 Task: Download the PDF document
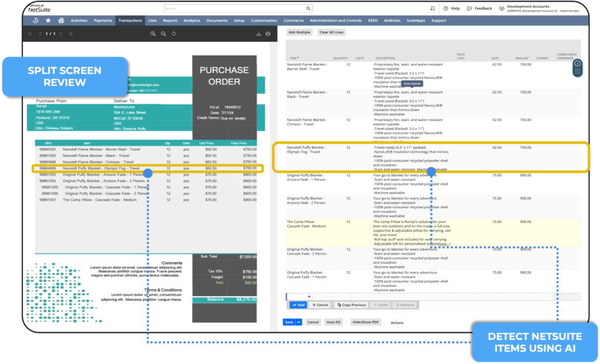258,33
